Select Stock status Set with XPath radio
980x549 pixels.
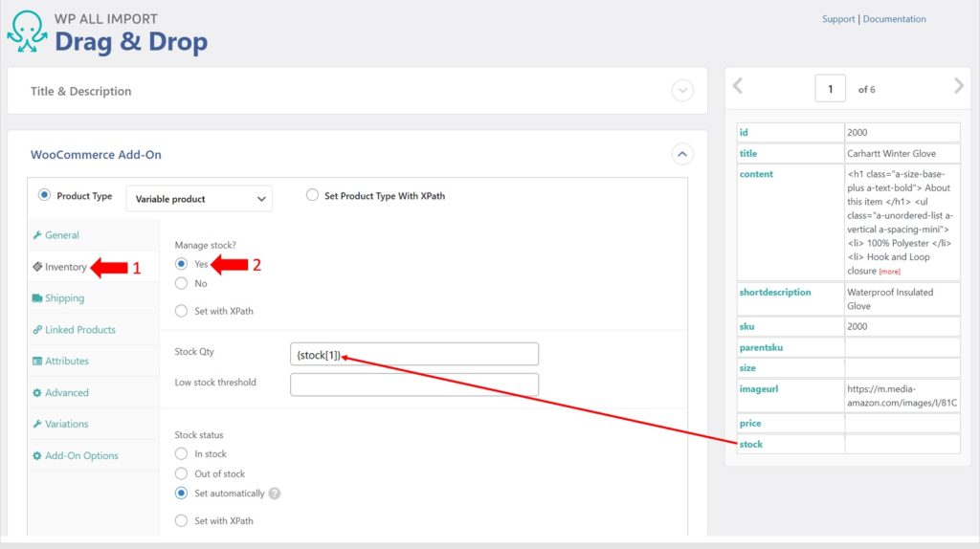181,520
